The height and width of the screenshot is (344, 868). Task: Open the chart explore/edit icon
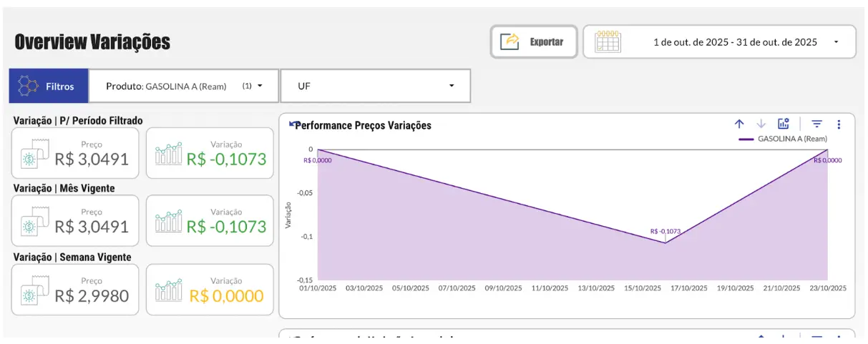pyautogui.click(x=784, y=124)
